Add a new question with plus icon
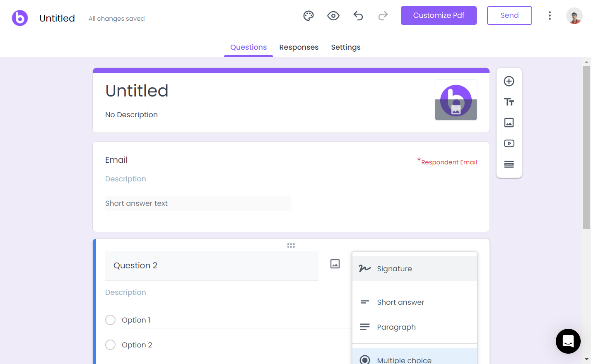This screenshot has height=364, width=591. click(509, 81)
